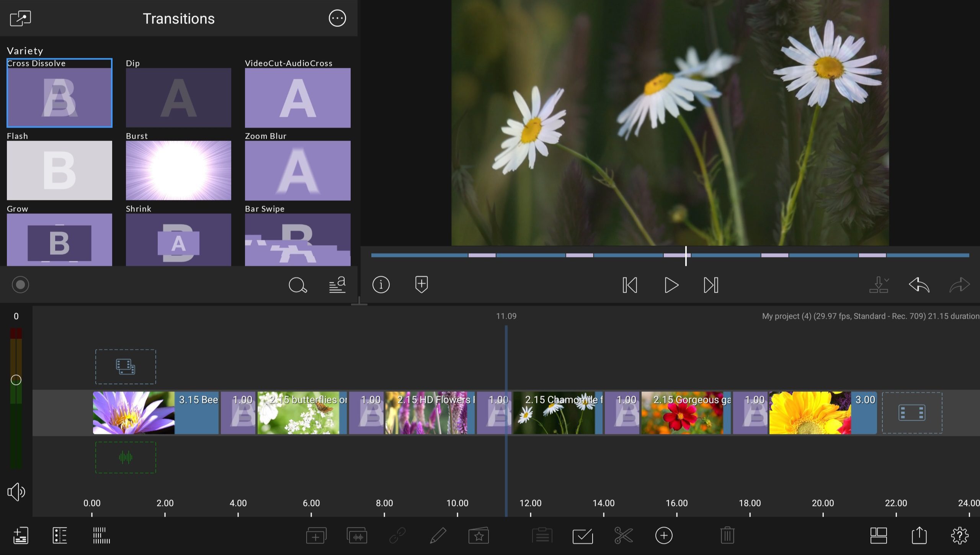This screenshot has width=980, height=555.
Task: Select the Cross Dissolve transition
Action: coord(59,93)
